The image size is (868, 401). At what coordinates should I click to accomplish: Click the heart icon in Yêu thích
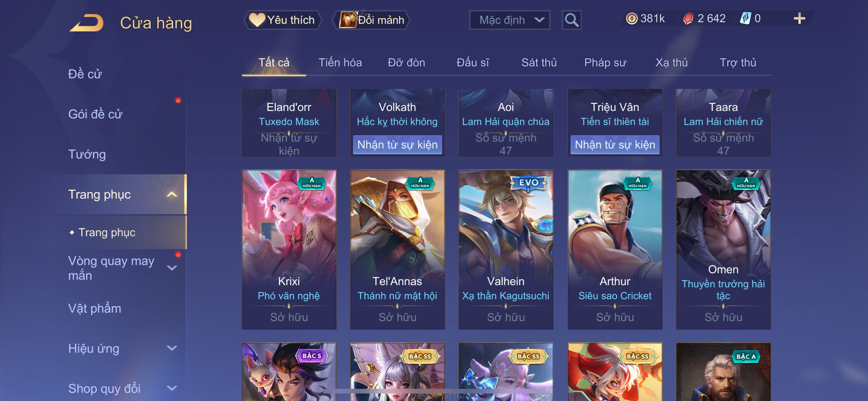click(x=257, y=20)
